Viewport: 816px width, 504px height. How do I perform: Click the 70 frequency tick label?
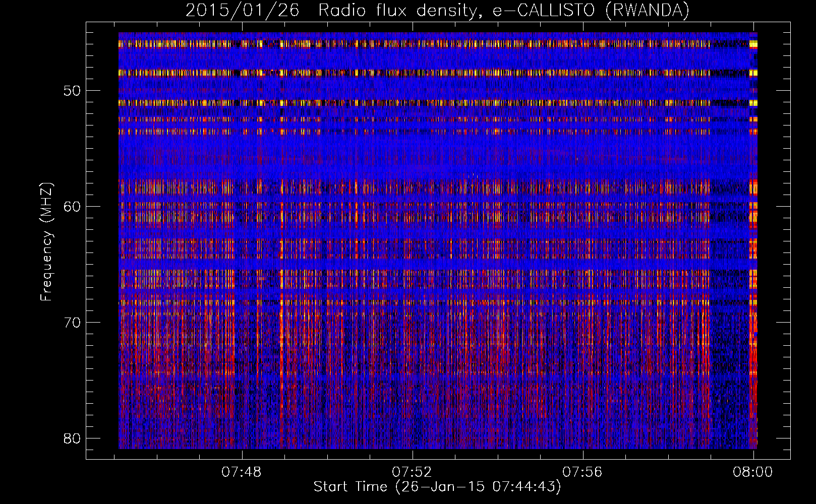[x=73, y=323]
